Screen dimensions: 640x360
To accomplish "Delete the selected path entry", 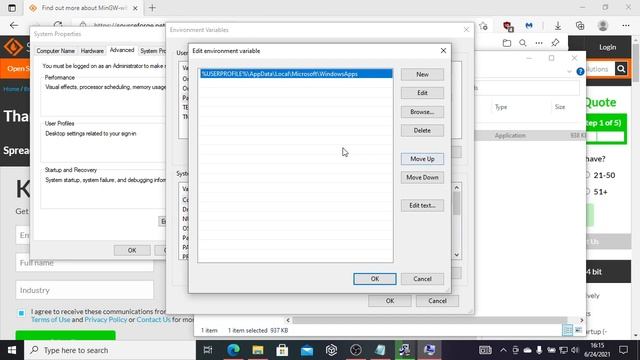I will tap(422, 131).
